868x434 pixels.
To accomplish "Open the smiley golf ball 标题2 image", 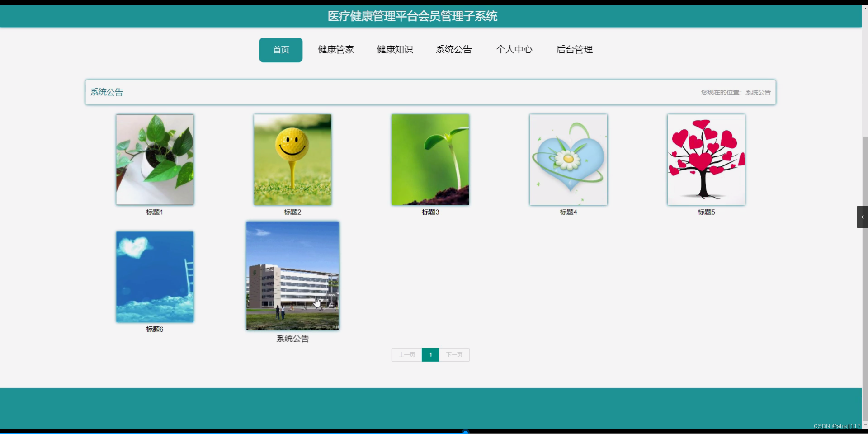I will (292, 160).
